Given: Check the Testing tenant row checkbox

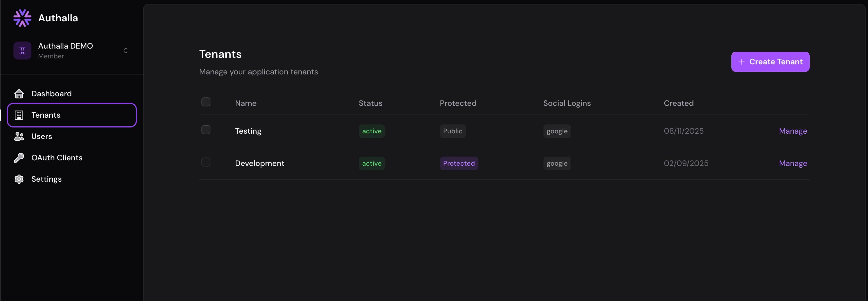Looking at the screenshot, I should (206, 130).
